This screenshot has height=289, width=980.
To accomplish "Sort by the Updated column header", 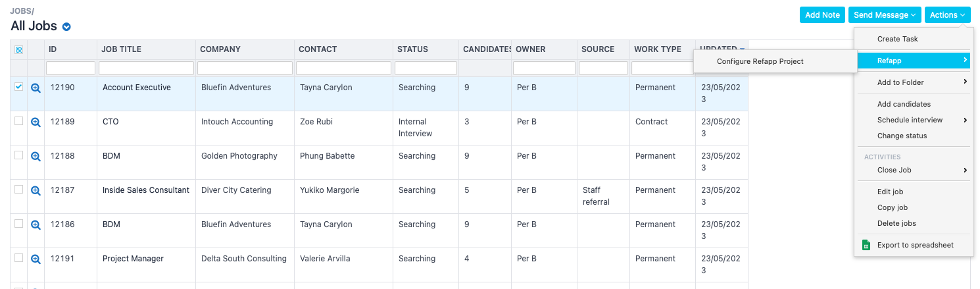I will pyautogui.click(x=720, y=49).
